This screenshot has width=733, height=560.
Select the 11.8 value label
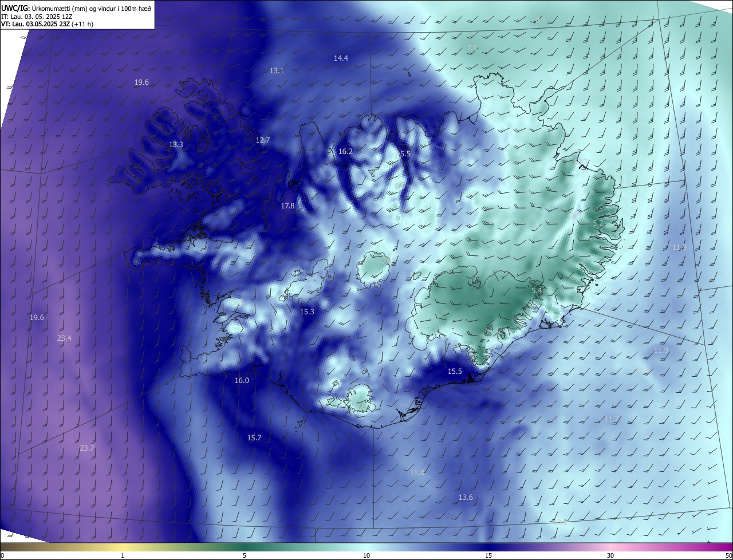click(417, 472)
